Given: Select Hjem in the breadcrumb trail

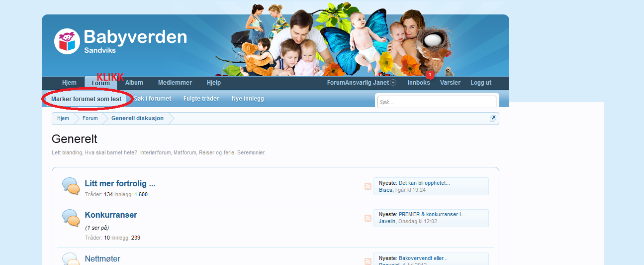Looking at the screenshot, I should click(63, 119).
